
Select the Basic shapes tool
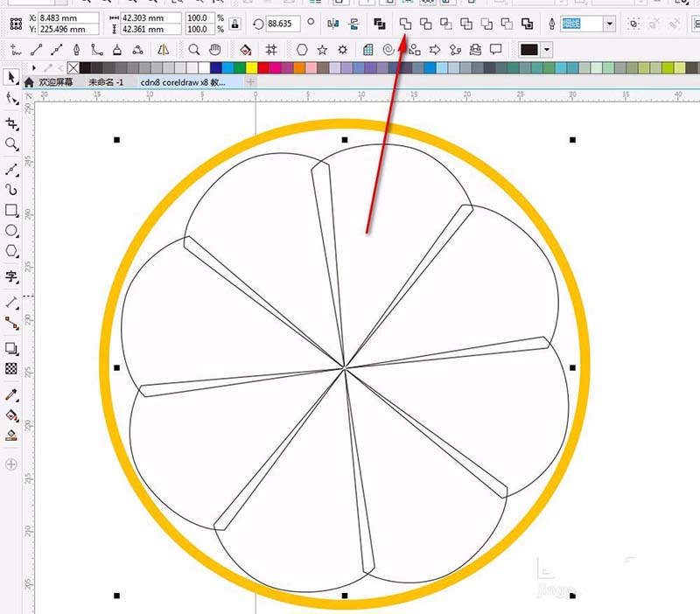click(415, 50)
